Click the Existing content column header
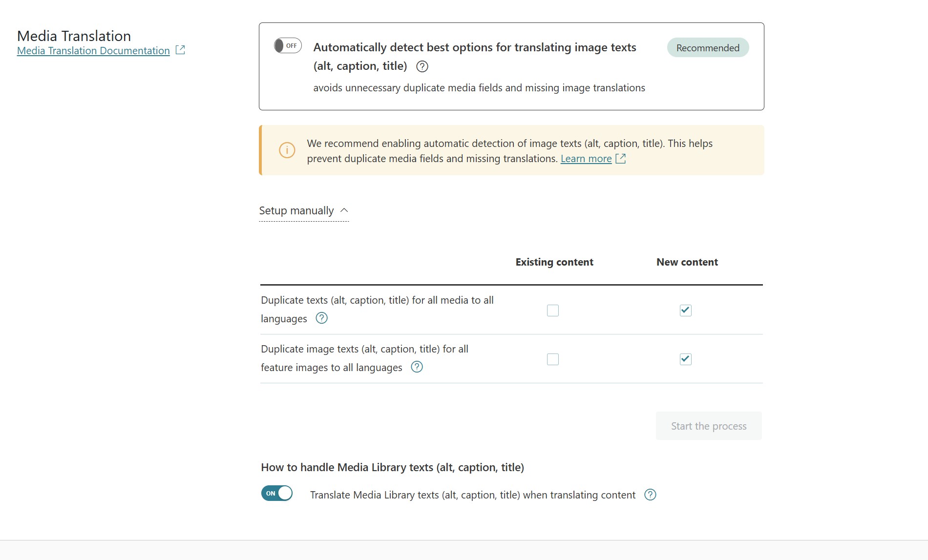Viewport: 928px width, 560px height. (x=554, y=262)
